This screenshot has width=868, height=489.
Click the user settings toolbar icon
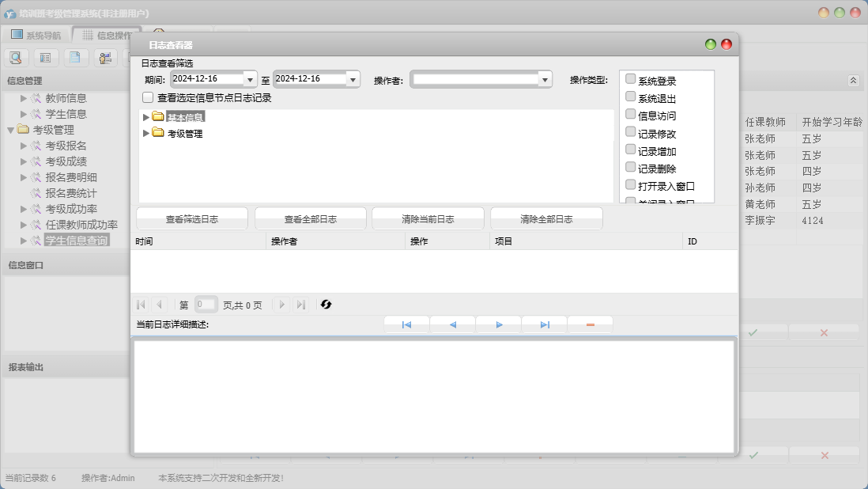tap(105, 58)
